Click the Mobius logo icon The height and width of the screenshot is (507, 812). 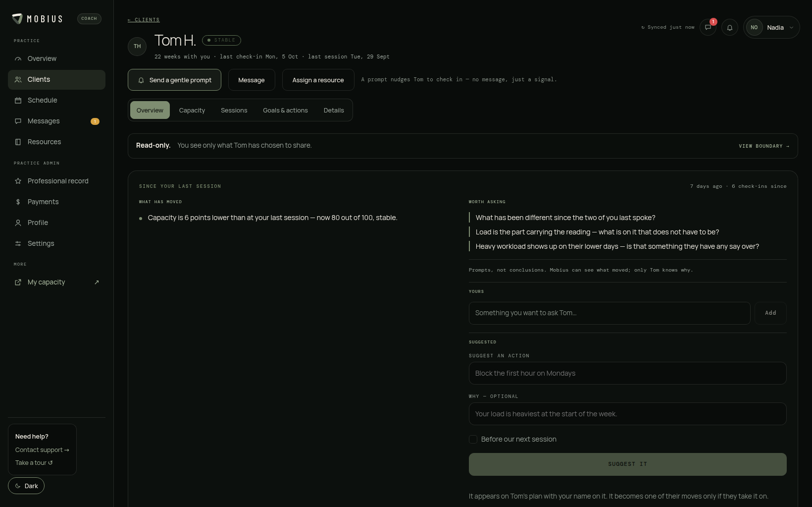(x=17, y=19)
